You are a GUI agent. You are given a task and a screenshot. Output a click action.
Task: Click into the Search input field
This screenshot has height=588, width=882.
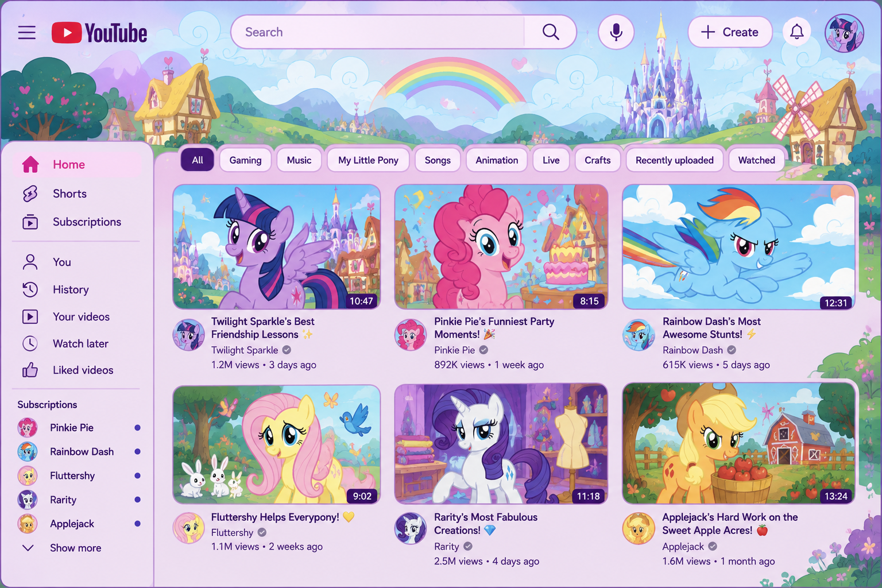click(378, 32)
